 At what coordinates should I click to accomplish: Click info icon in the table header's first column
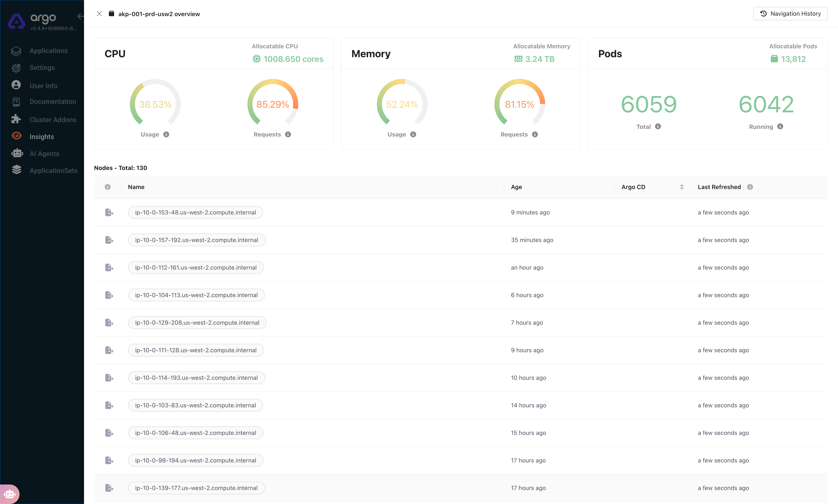pos(108,187)
